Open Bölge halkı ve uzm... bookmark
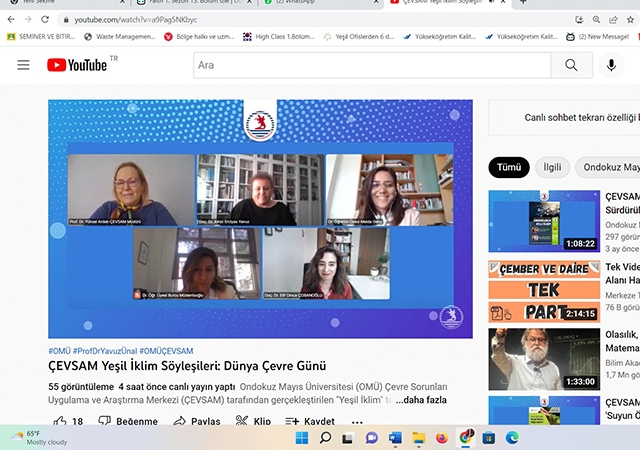 coord(199,37)
